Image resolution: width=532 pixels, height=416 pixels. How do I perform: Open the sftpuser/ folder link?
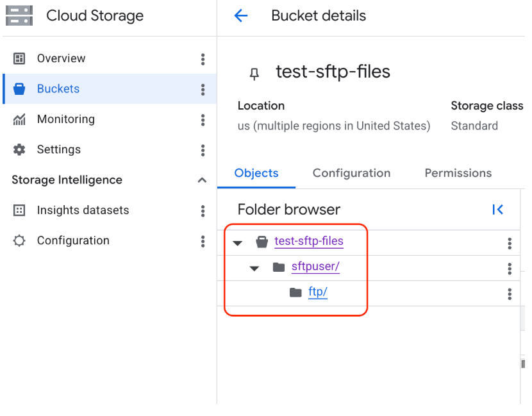[315, 267]
